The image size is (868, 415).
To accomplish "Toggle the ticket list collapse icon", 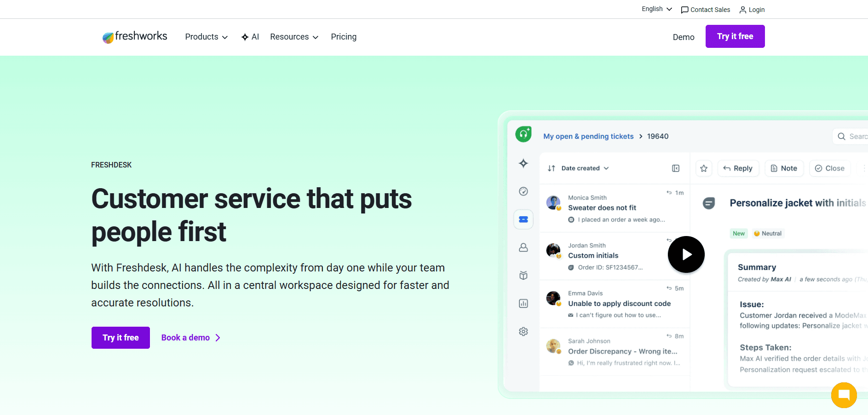I will 675,168.
